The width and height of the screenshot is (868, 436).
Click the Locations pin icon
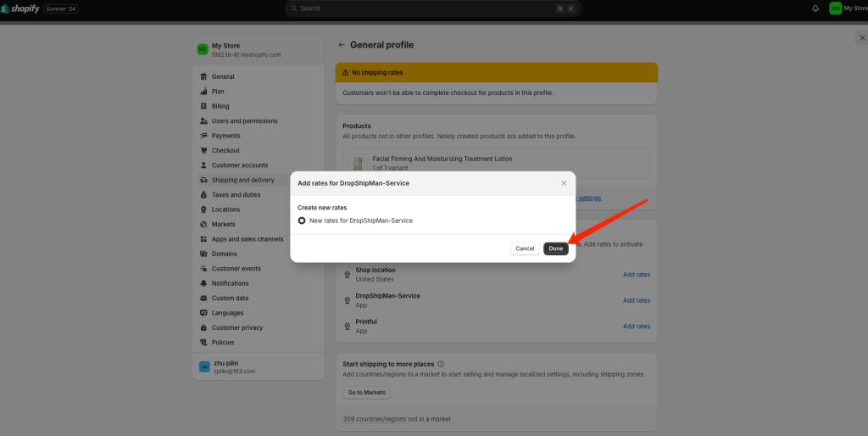tap(203, 210)
